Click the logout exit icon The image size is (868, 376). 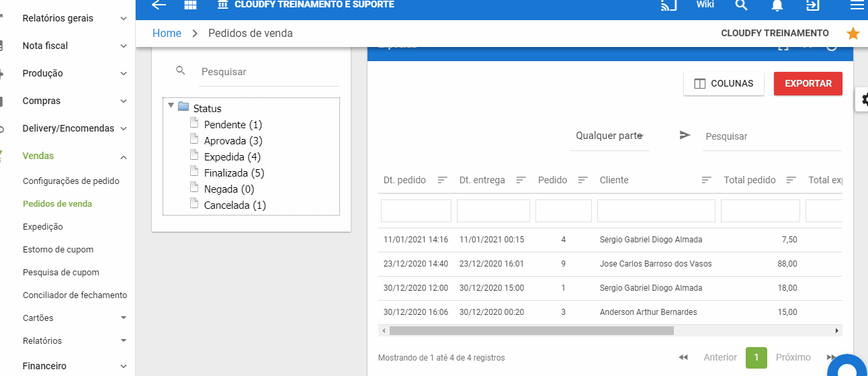pyautogui.click(x=813, y=5)
